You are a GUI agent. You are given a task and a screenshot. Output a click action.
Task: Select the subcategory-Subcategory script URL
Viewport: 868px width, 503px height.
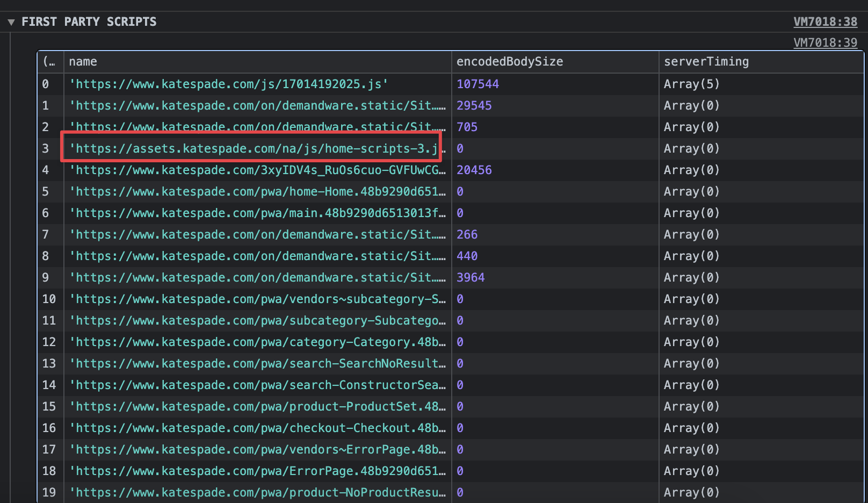click(x=257, y=320)
